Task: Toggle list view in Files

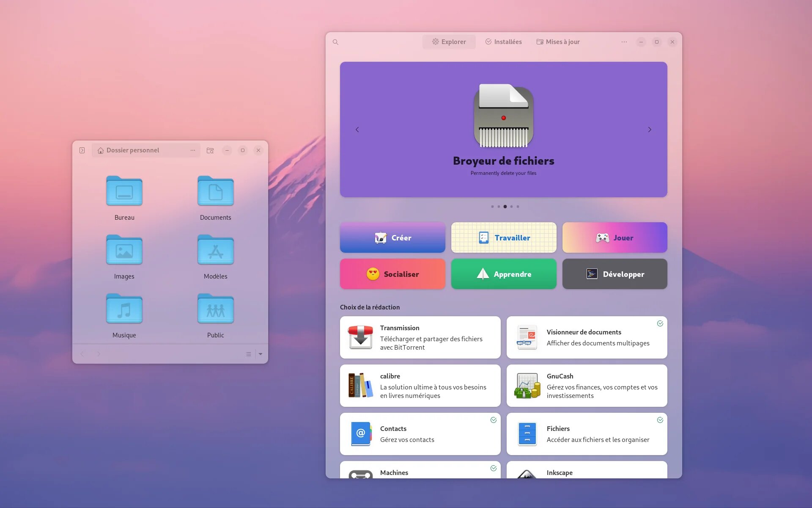Action: 249,354
